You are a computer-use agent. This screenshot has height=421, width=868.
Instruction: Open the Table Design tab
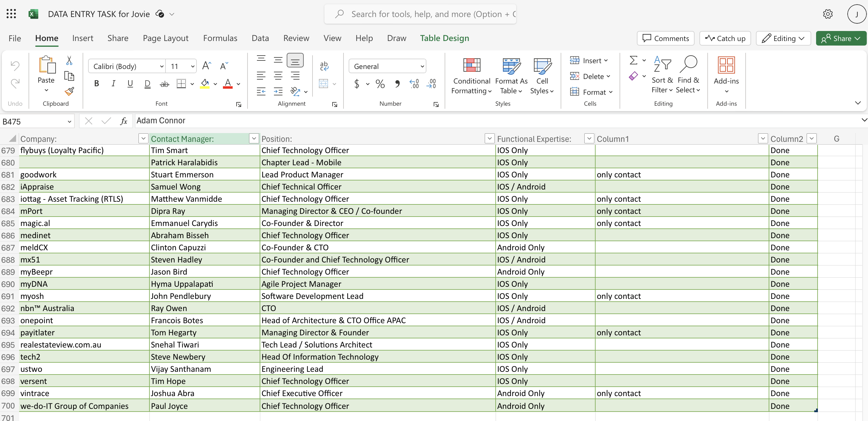(x=444, y=38)
